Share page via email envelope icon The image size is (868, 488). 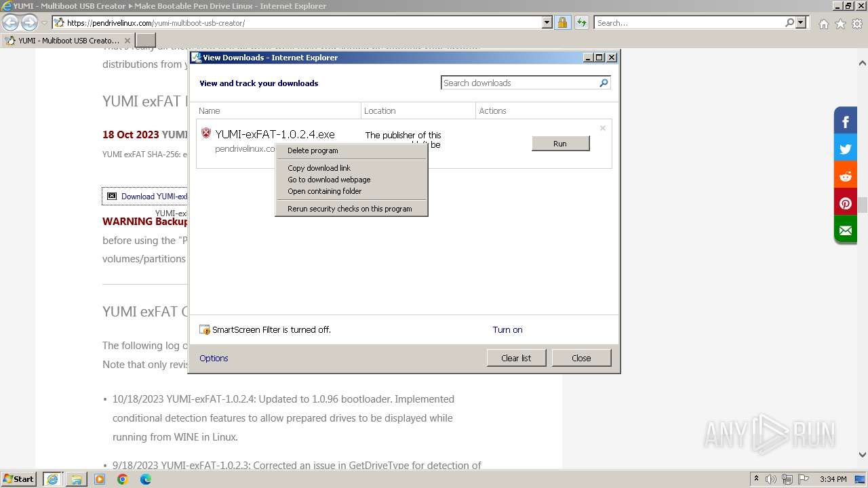[x=846, y=230]
